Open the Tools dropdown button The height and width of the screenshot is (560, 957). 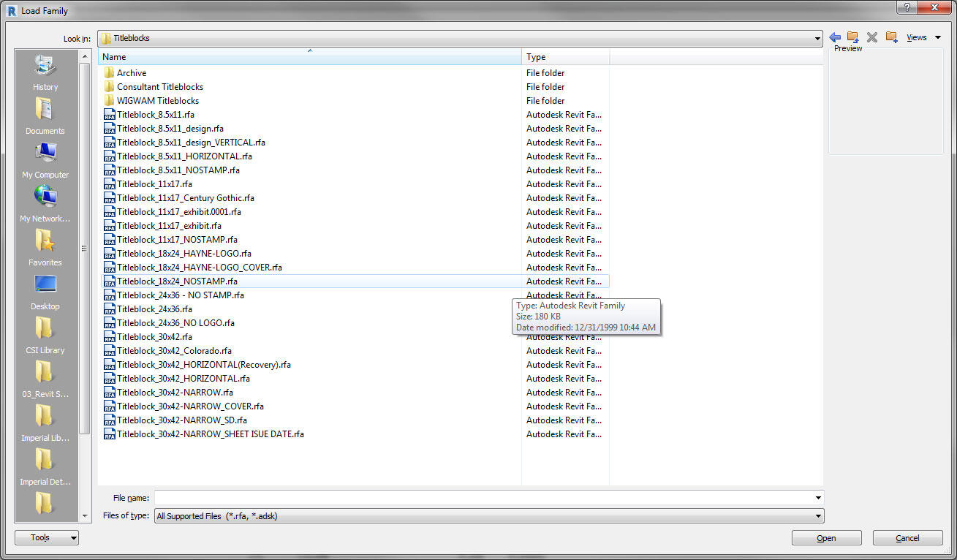(47, 538)
